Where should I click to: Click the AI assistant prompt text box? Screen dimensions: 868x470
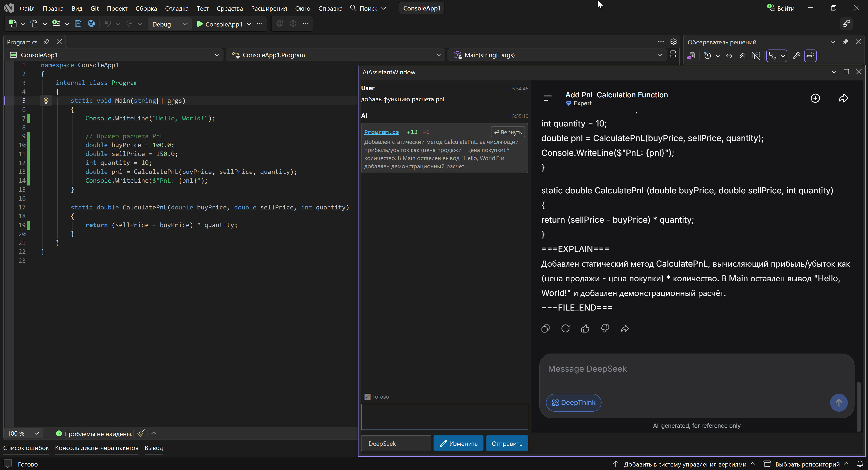coord(444,417)
